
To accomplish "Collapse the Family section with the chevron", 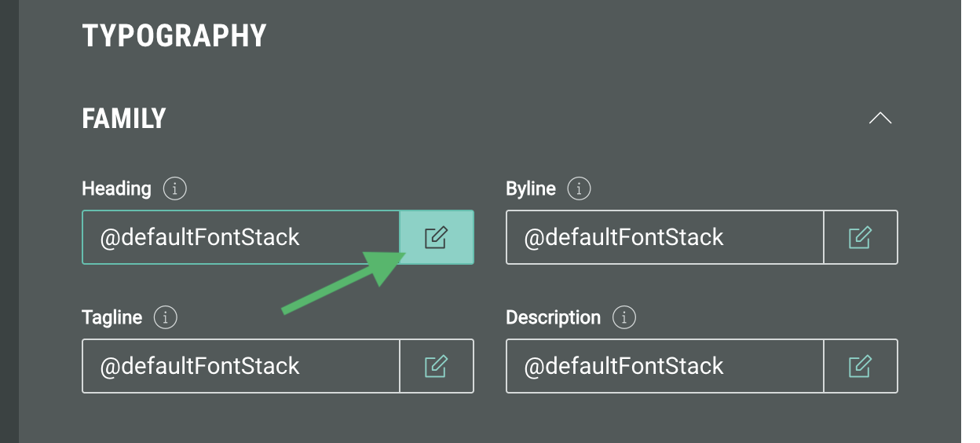I will point(880,119).
